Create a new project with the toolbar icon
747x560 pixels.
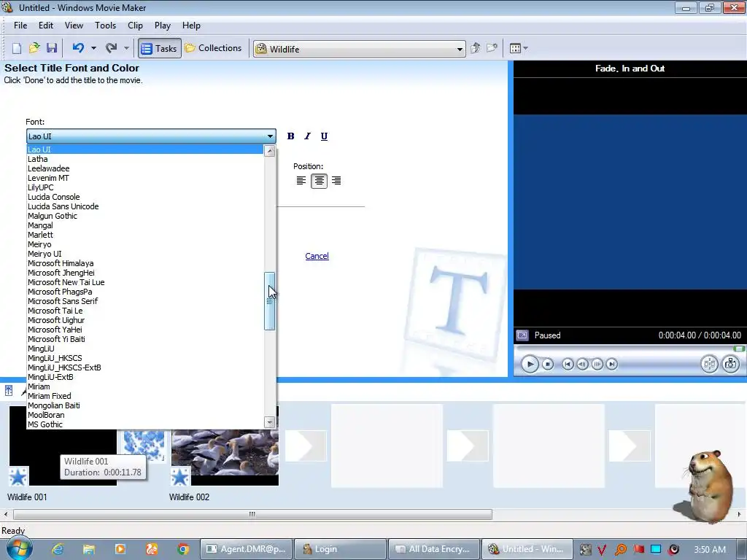click(17, 48)
